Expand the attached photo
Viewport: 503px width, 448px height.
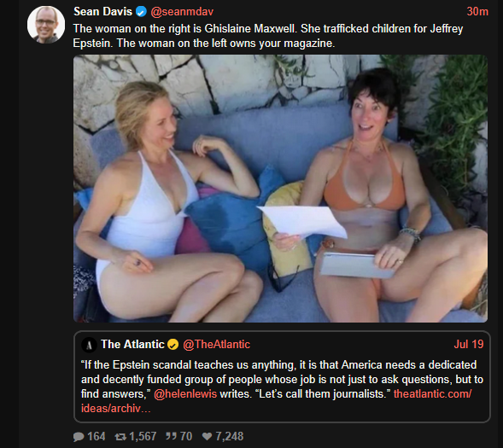pyautogui.click(x=280, y=189)
